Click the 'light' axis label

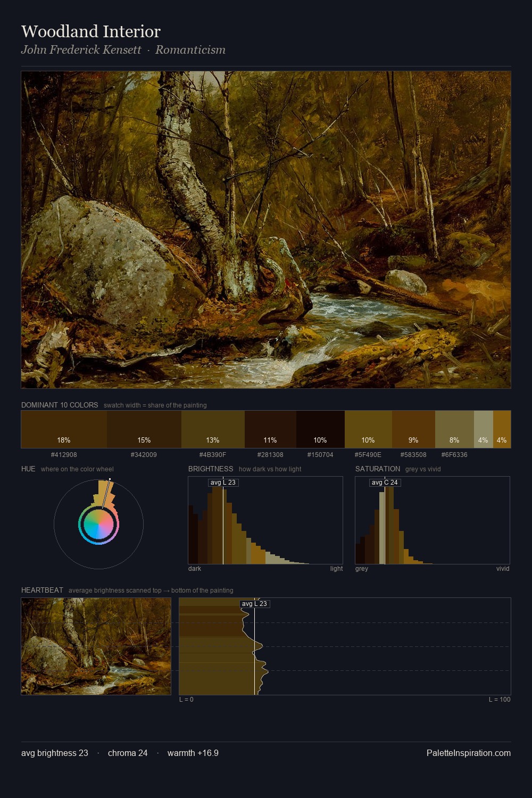[336, 569]
